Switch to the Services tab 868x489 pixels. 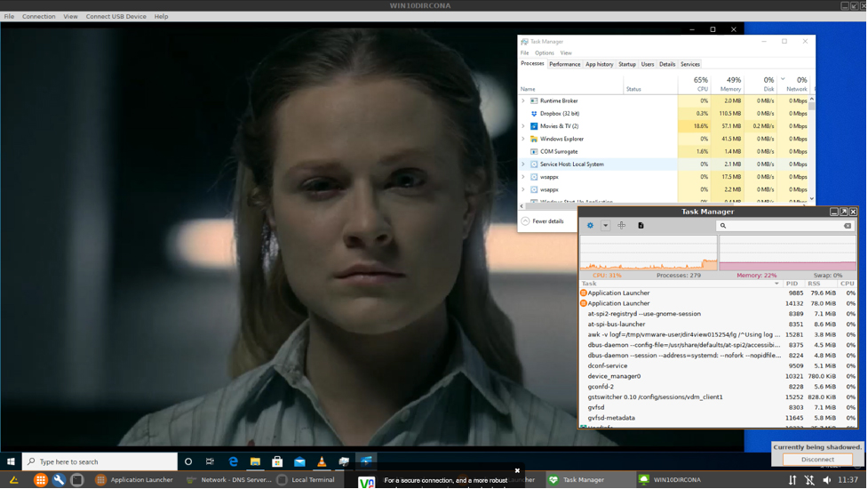tap(690, 64)
